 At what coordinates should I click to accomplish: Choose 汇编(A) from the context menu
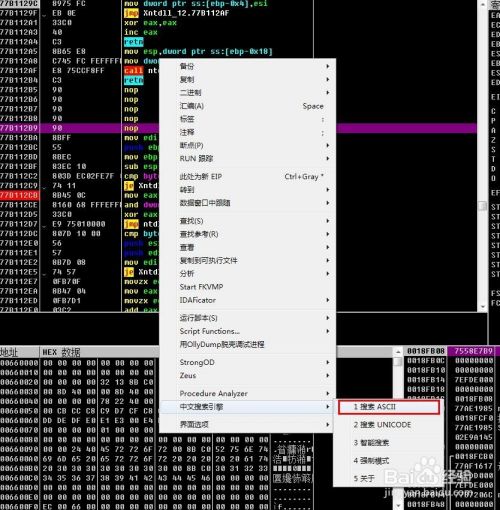pos(247,106)
